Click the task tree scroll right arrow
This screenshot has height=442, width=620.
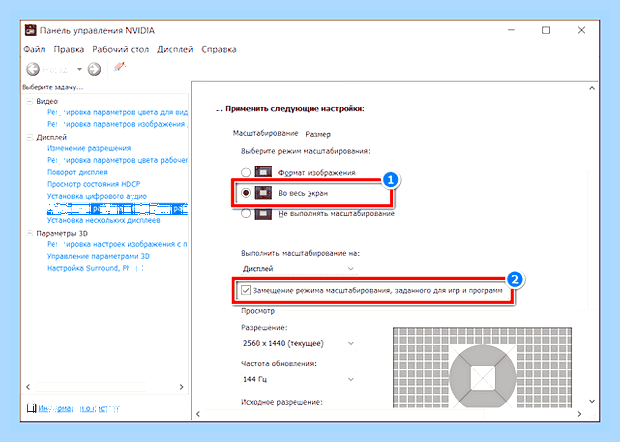(x=181, y=387)
